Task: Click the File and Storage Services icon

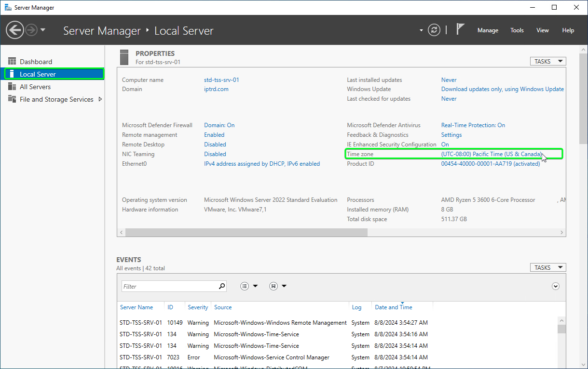Action: pyautogui.click(x=12, y=99)
